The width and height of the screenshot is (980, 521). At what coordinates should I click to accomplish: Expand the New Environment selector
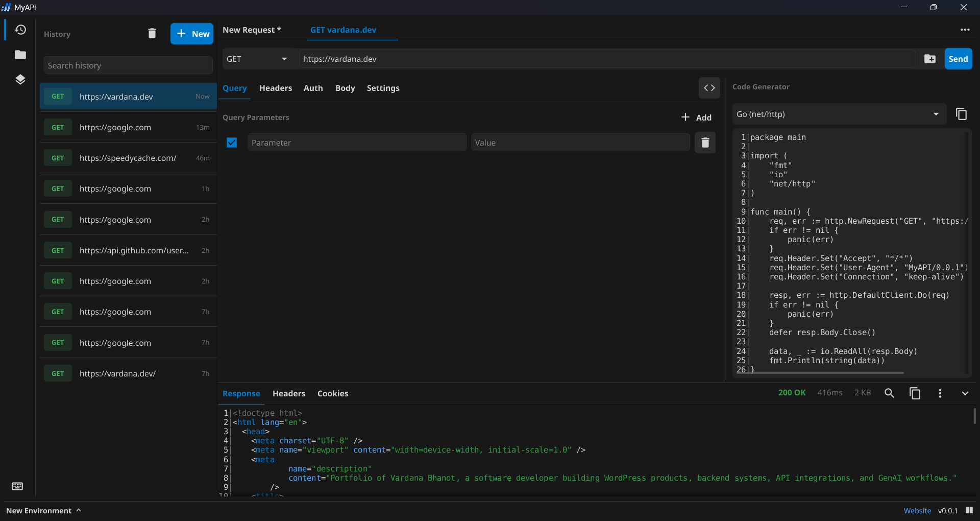(43, 510)
